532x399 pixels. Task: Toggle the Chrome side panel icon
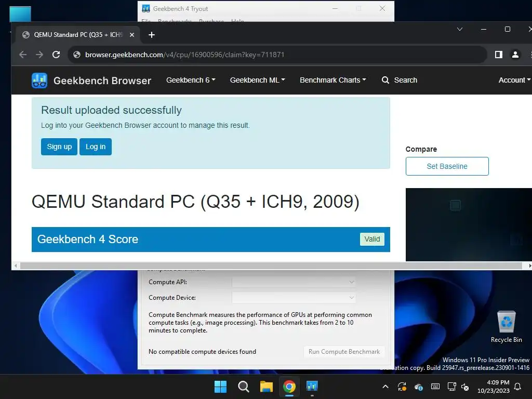click(x=498, y=55)
